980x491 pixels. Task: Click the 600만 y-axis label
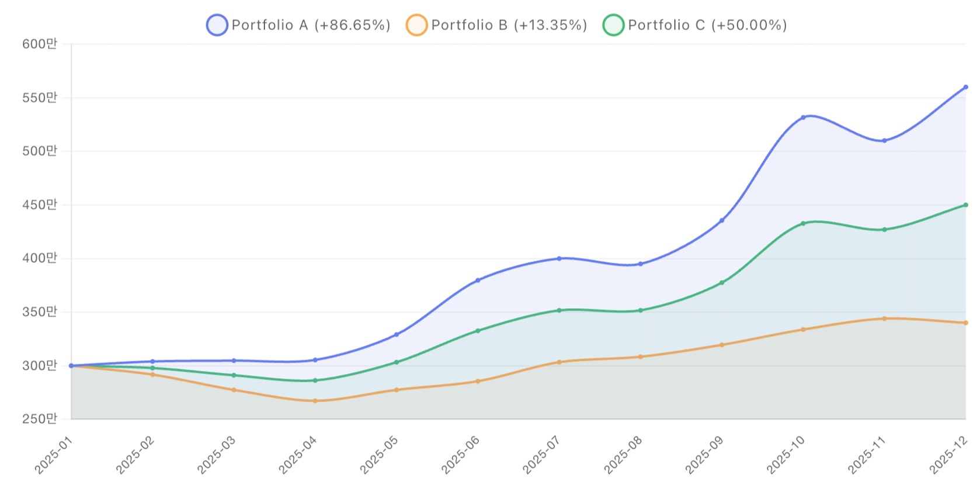click(40, 44)
